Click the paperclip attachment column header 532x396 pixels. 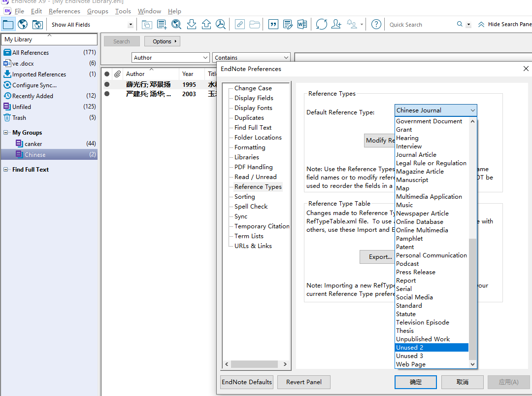pos(117,73)
